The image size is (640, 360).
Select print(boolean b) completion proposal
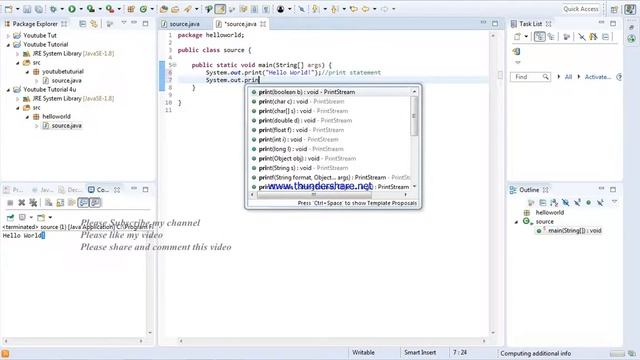(330, 92)
